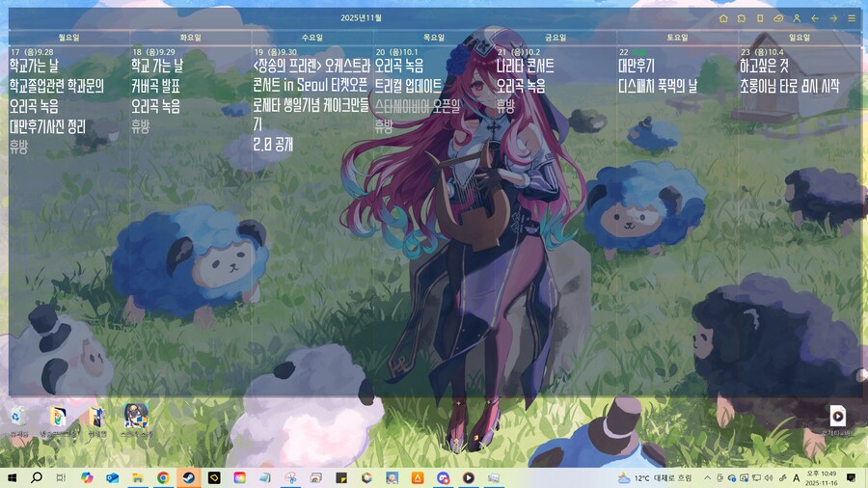Viewport: 868px width, 488px height.
Task: Click the '로제타 생일기념 케이크만들기' entry
Action: pos(312,115)
